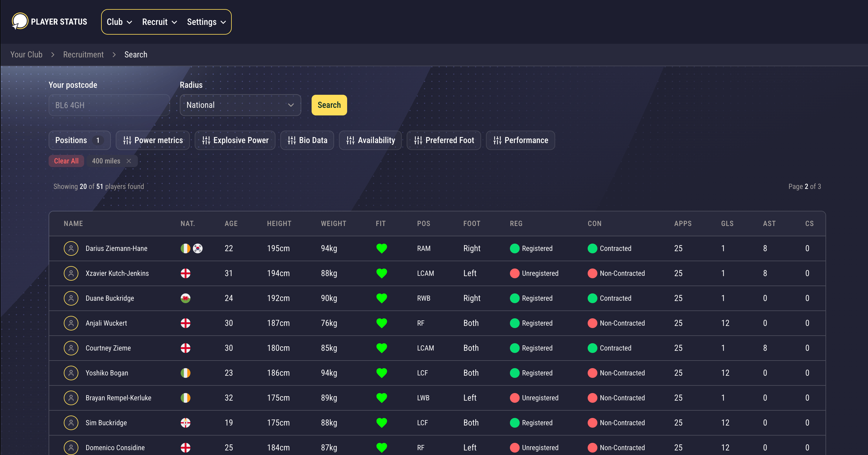Click the Wales flag for Duane Buckridge
The height and width of the screenshot is (455, 868).
point(185,298)
